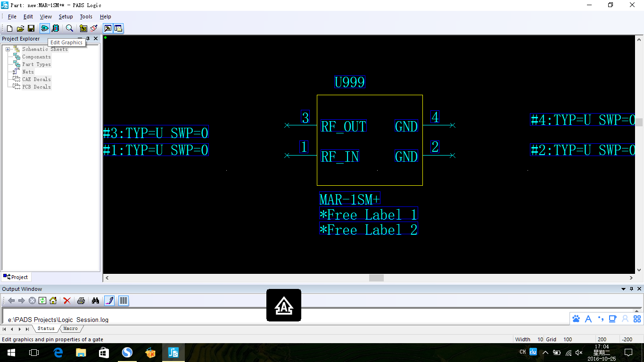Pin the Output Window panel
This screenshot has height=362, width=644.
(x=632, y=289)
